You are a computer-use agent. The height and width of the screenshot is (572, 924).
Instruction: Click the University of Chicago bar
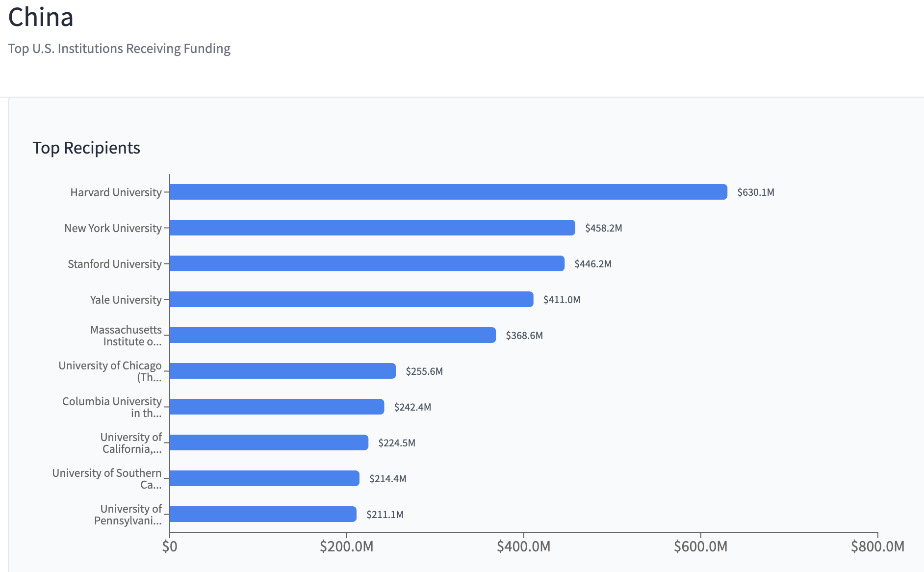click(x=282, y=371)
